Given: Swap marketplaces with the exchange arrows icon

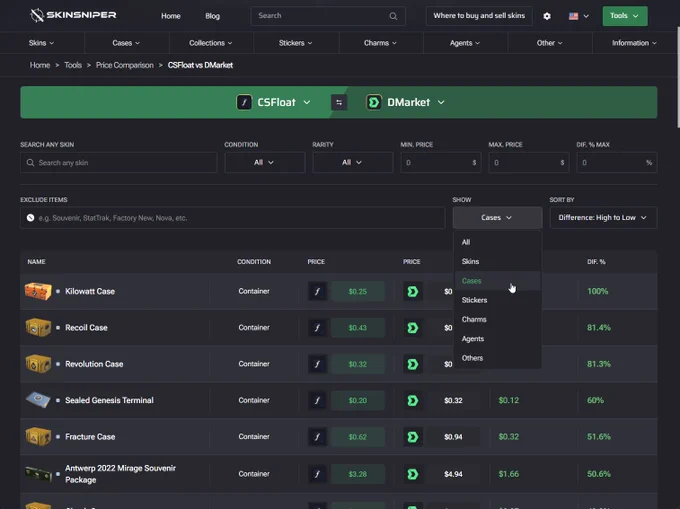Looking at the screenshot, I should click(339, 102).
